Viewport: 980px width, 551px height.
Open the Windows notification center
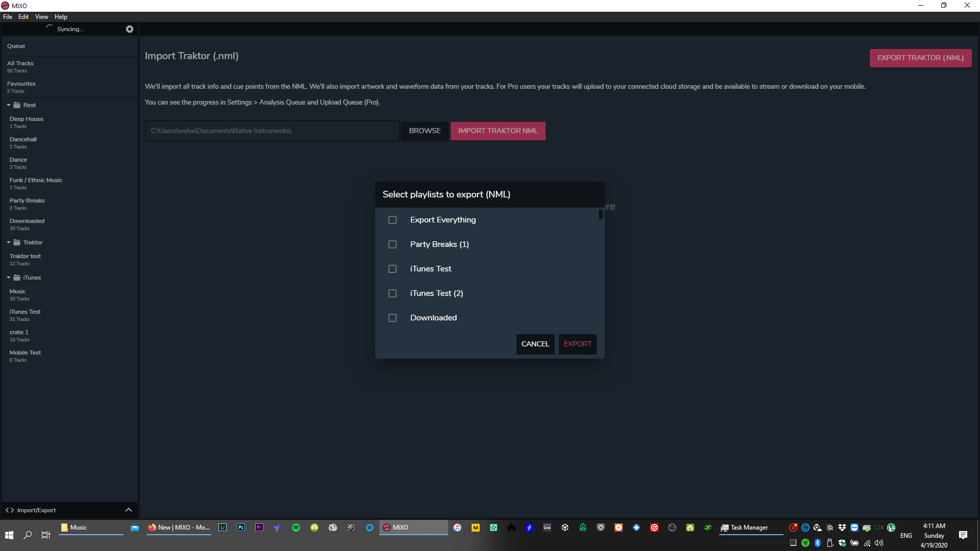[963, 535]
